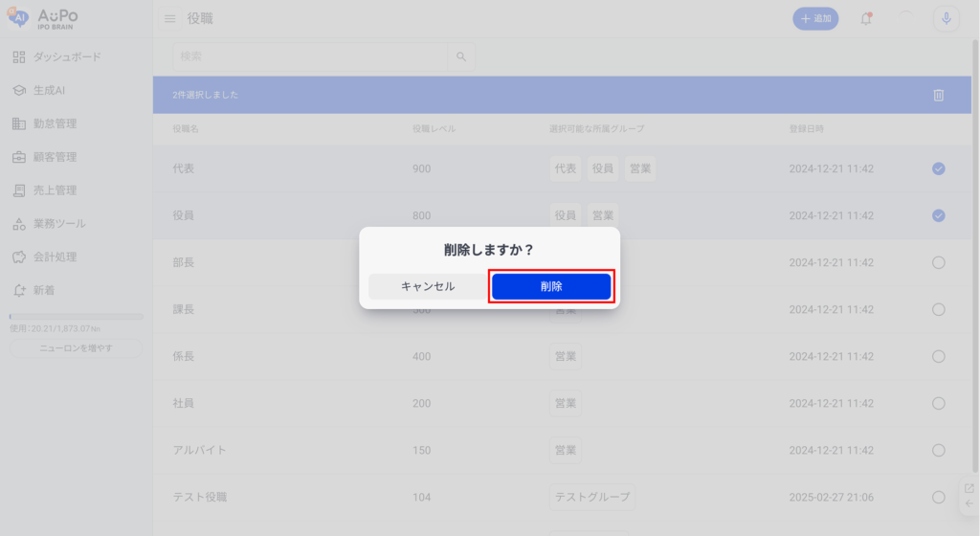Image resolution: width=980 pixels, height=536 pixels.
Task: Uncheck the 代表 row checkbox
Action: tap(938, 168)
